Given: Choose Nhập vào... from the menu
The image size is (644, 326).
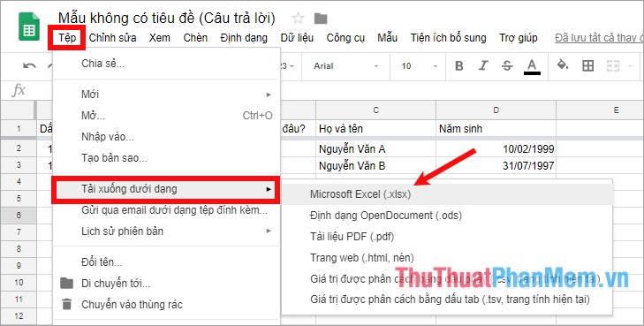Looking at the screenshot, I should (x=166, y=137).
